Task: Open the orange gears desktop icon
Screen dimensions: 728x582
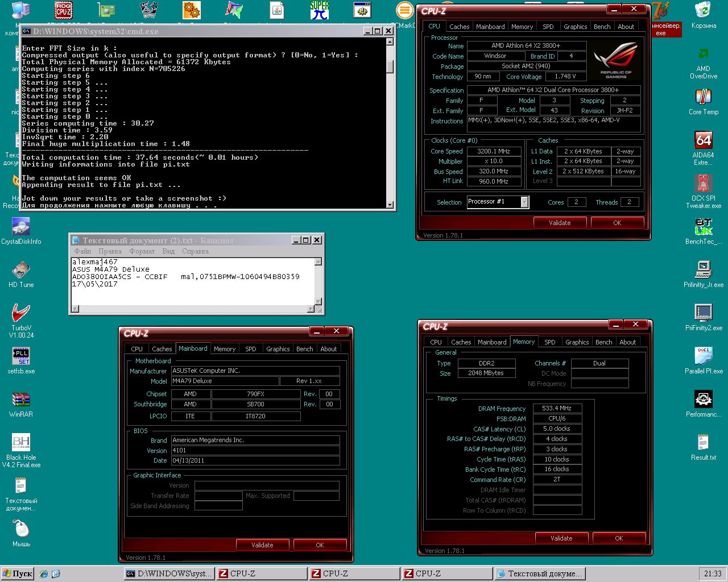Action: 192,10
